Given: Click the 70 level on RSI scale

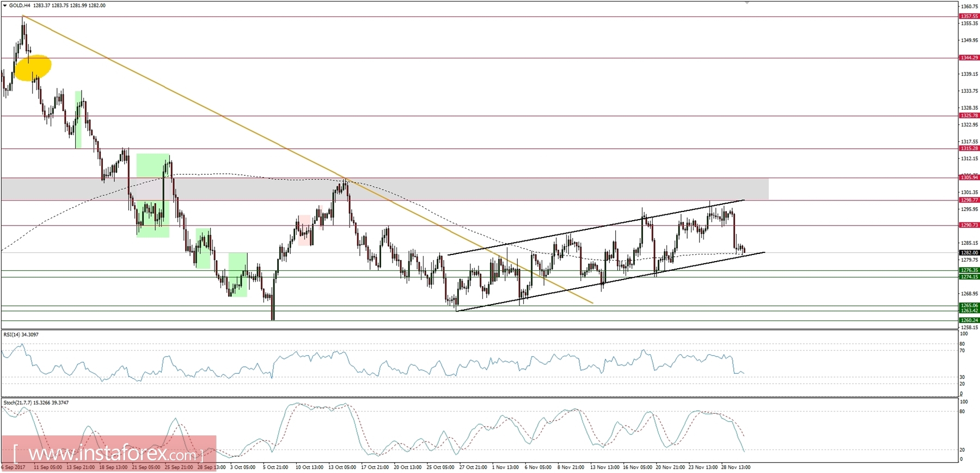Looking at the screenshot, I should pyautogui.click(x=963, y=350).
